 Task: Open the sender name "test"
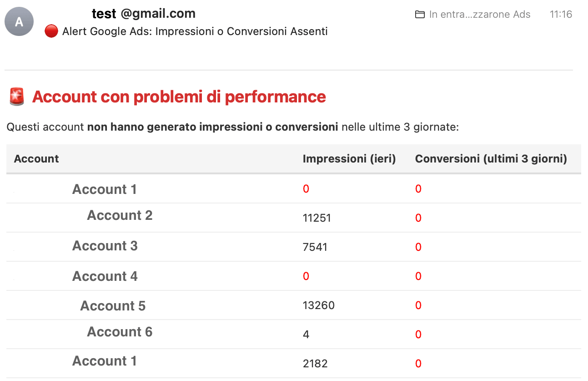tap(104, 14)
